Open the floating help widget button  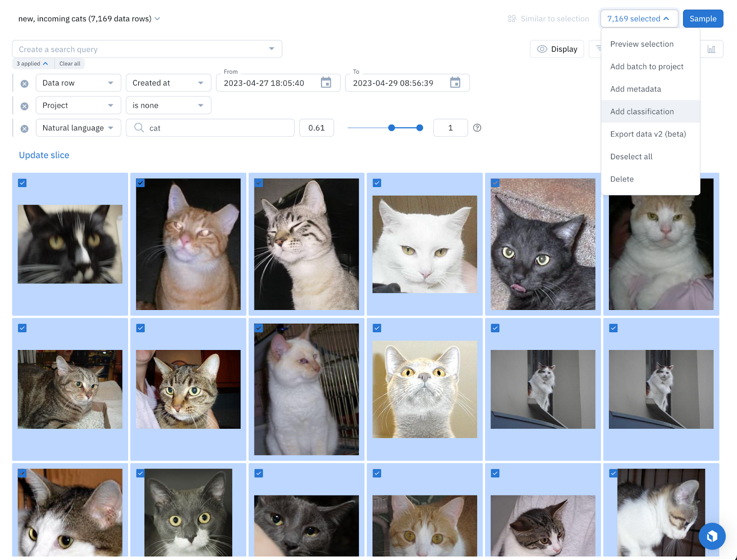(x=712, y=536)
